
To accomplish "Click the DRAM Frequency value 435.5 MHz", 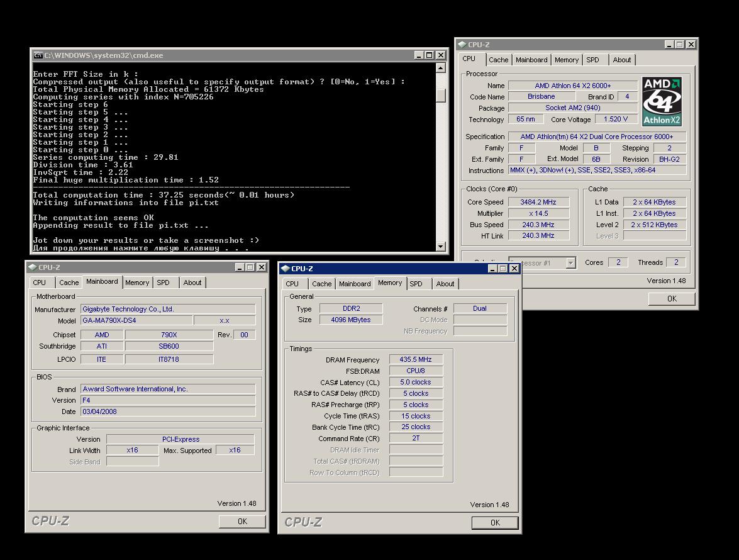I will (x=416, y=360).
